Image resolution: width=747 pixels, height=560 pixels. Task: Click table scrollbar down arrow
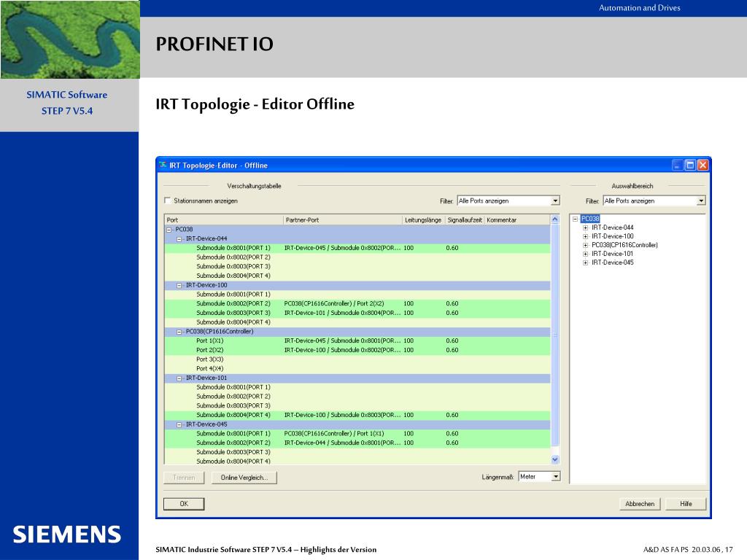[x=554, y=459]
